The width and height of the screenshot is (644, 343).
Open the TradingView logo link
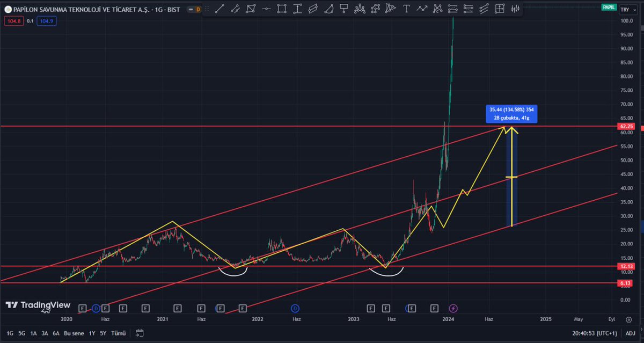(x=38, y=305)
